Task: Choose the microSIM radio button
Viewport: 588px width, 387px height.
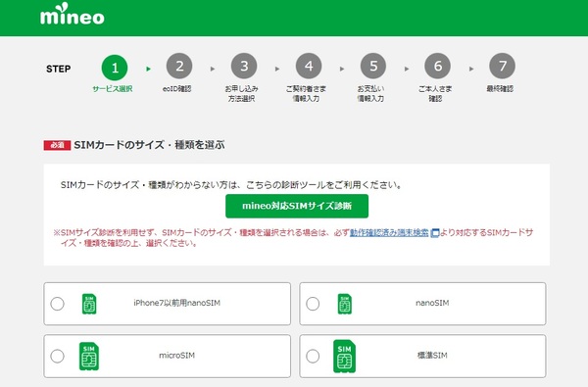Action: (58, 356)
